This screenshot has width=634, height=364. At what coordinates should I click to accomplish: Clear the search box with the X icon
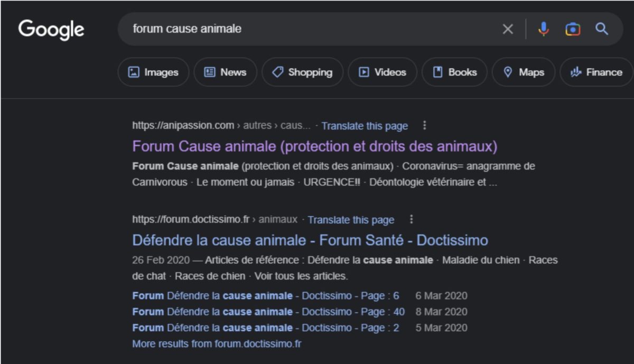click(x=508, y=29)
